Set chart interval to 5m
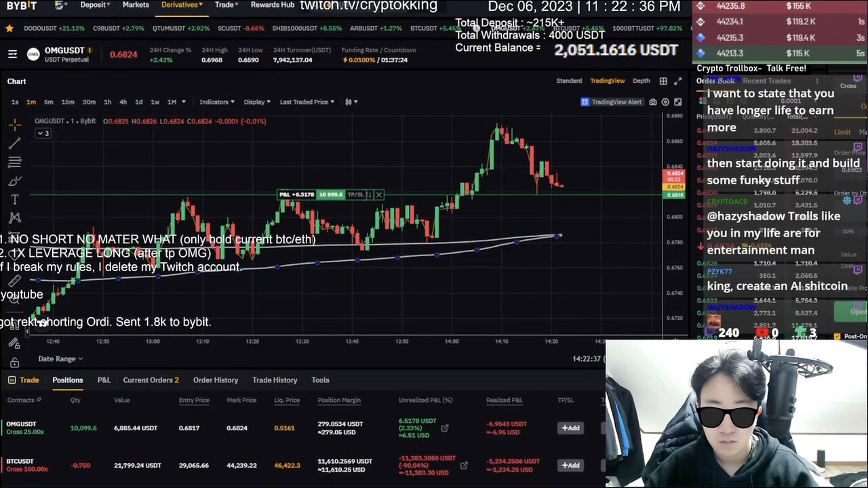This screenshot has height=488, width=868. (49, 102)
